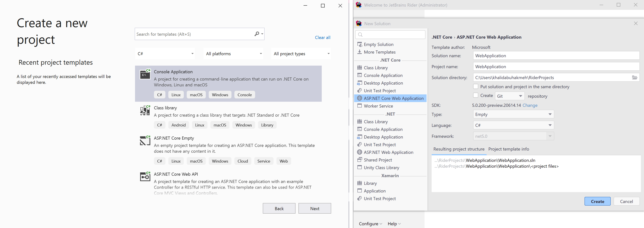The height and width of the screenshot is (228, 644).
Task: Expand the All platforms dropdown
Action: (233, 54)
